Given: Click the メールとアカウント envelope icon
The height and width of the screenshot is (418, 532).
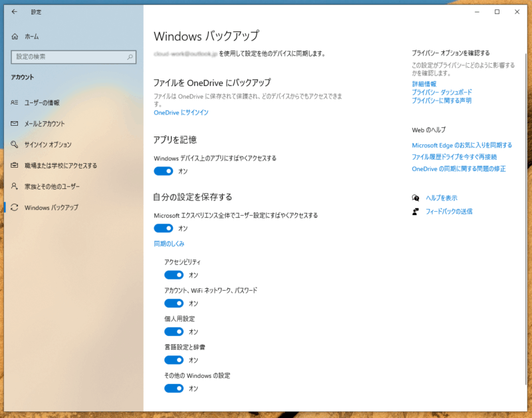Looking at the screenshot, I should pyautogui.click(x=15, y=124).
